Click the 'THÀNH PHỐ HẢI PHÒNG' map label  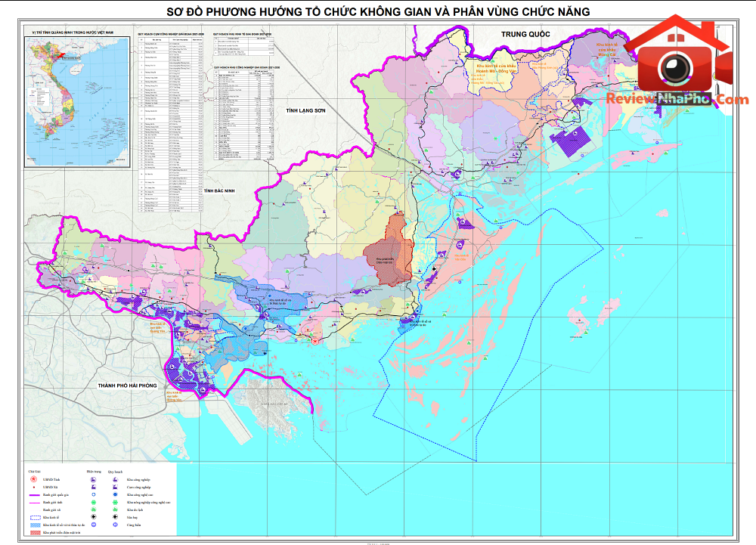[127, 386]
